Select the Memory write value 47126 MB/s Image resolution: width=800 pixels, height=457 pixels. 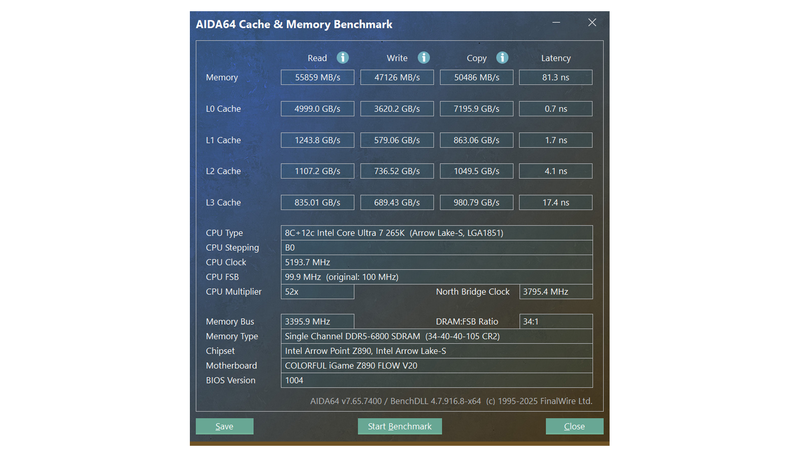coord(397,78)
